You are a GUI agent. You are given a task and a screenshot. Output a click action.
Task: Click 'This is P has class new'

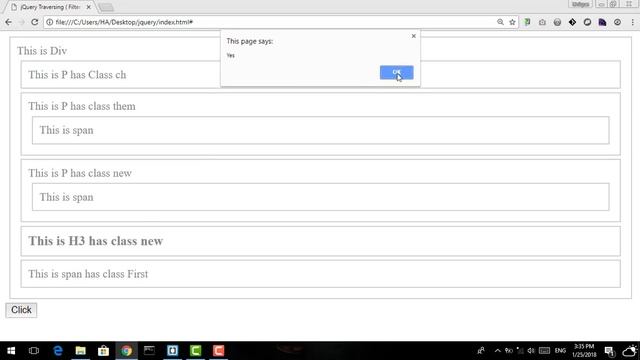click(x=80, y=173)
